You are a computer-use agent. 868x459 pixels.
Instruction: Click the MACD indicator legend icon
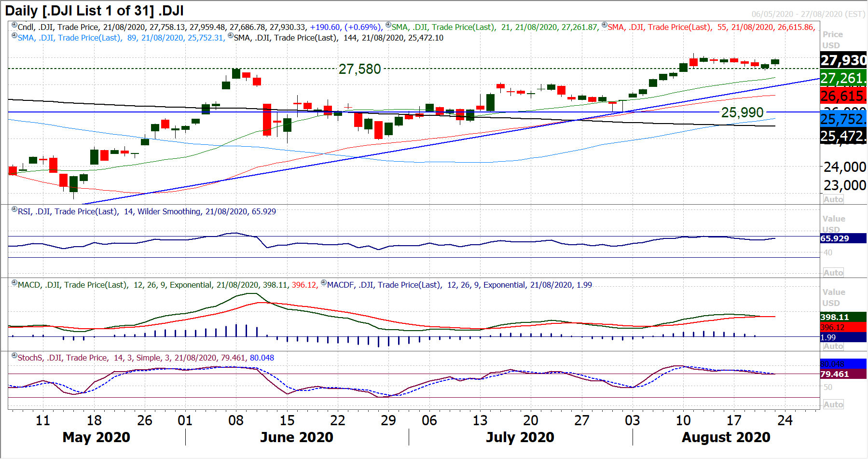click(14, 283)
